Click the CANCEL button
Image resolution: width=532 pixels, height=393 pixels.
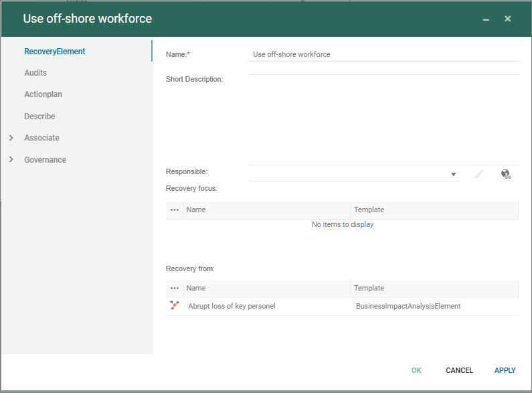point(459,370)
